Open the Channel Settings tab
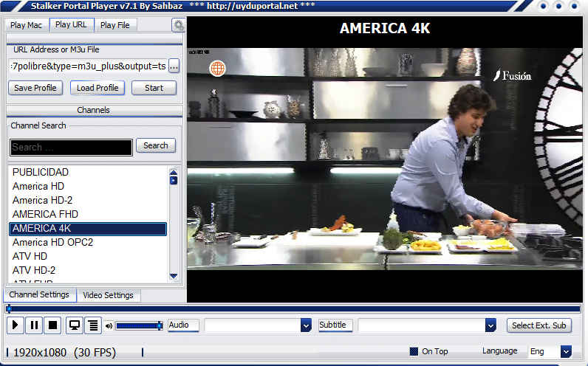Viewport: 588px width, 366px height. point(39,294)
